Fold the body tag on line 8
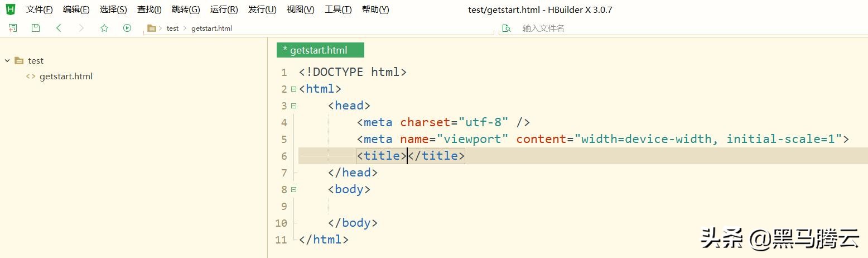Viewport: 868px width, 258px height. pyautogui.click(x=293, y=189)
